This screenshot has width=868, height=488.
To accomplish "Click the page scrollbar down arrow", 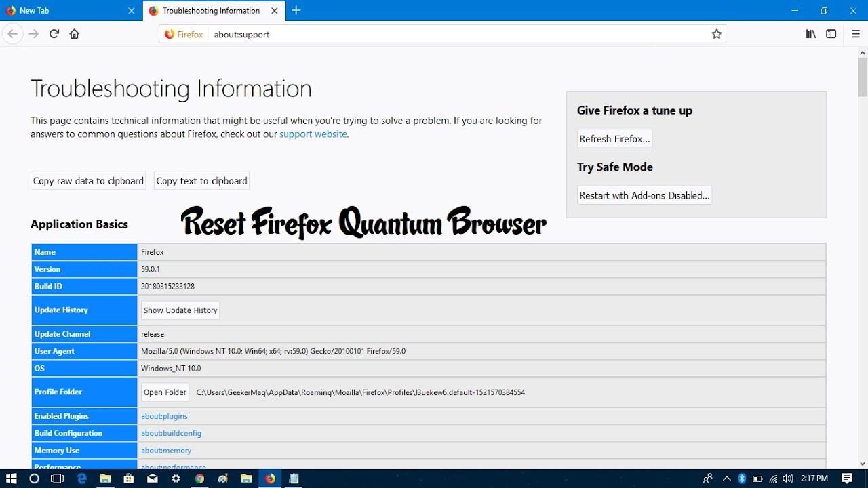I will click(x=863, y=464).
